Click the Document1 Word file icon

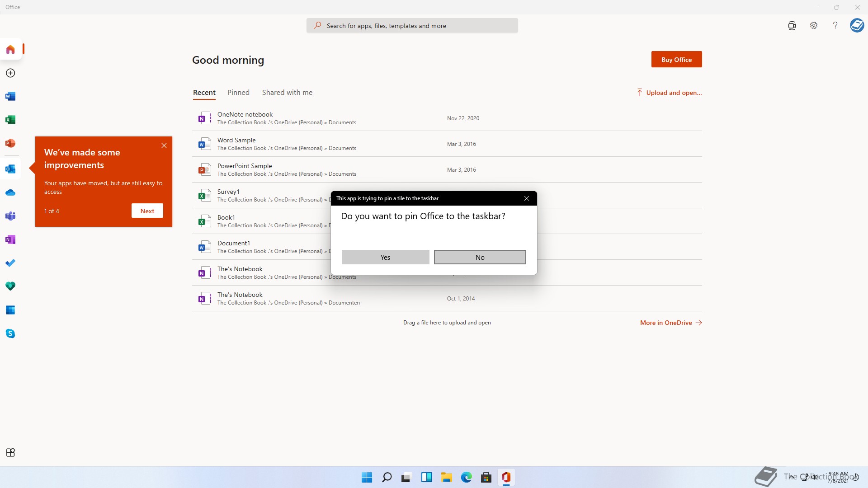pos(205,247)
